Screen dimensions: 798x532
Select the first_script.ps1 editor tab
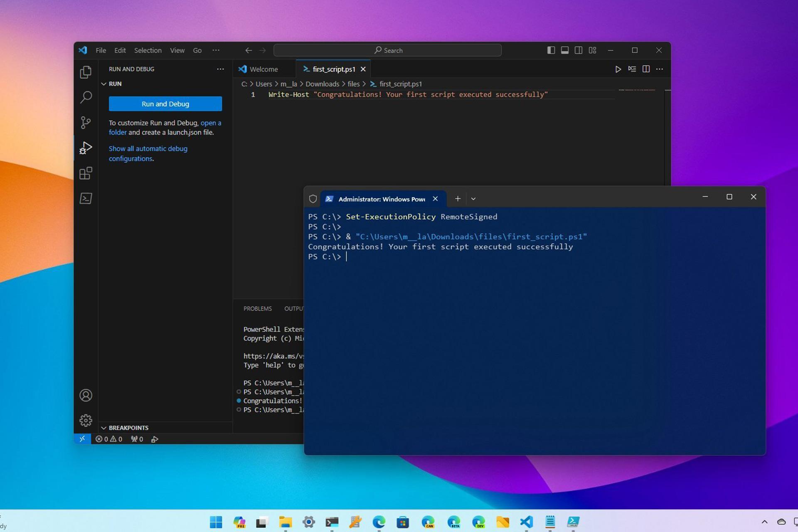332,69
